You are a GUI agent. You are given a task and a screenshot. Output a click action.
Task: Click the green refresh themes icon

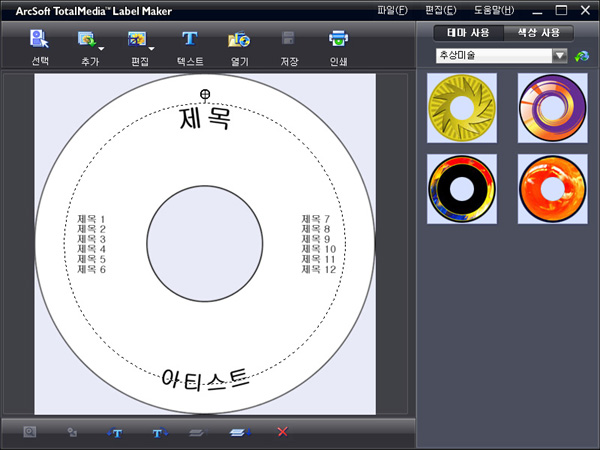pos(582,56)
